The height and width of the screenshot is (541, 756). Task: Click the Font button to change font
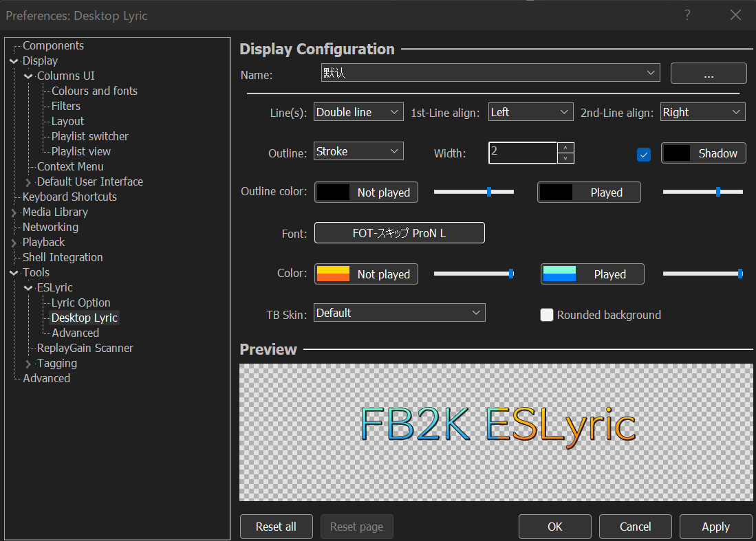pyautogui.click(x=399, y=232)
